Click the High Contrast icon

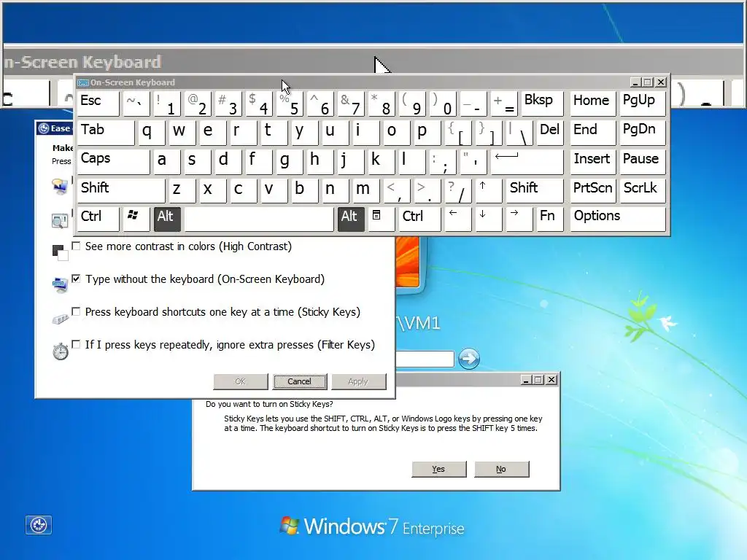(60, 252)
